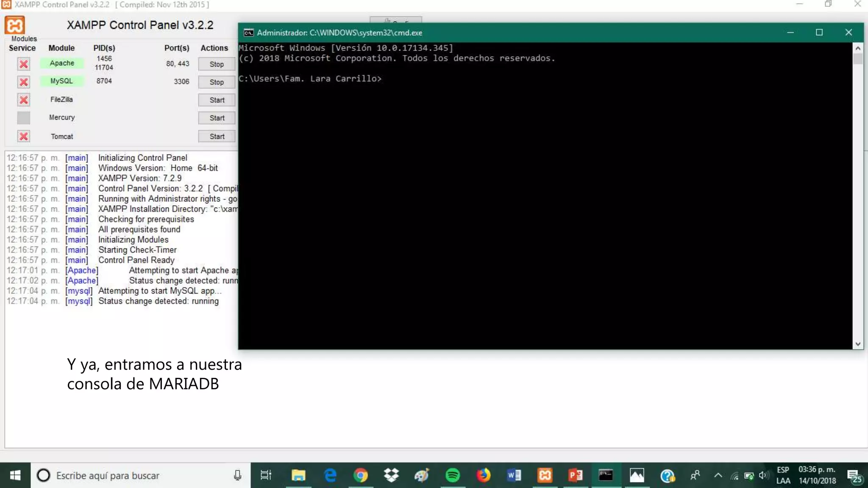Click the 'Initializing Modules' log line
This screenshot has height=488, width=868.
[x=134, y=239]
